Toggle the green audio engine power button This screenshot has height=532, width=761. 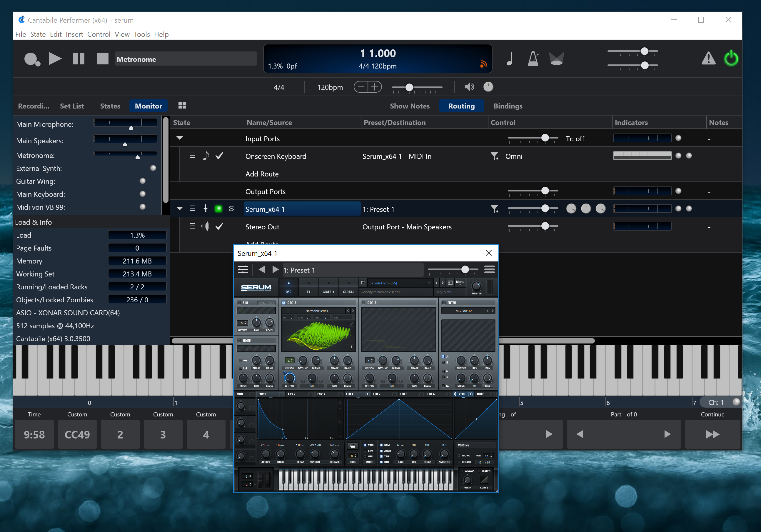(x=731, y=59)
